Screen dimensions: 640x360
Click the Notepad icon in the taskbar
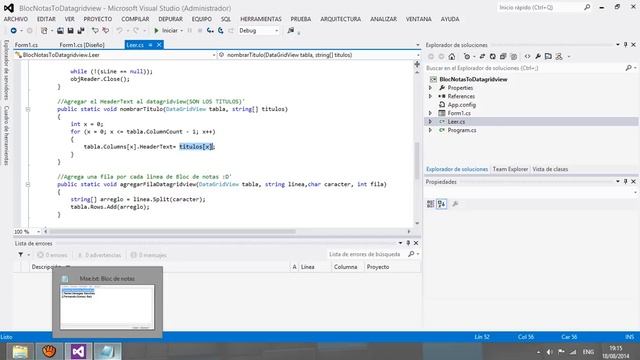(x=107, y=351)
